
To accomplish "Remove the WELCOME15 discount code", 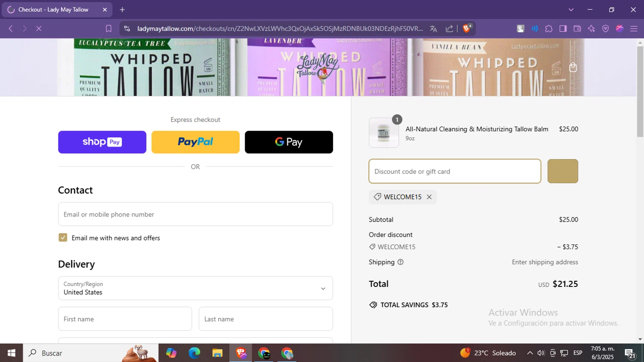I will pyautogui.click(x=429, y=197).
